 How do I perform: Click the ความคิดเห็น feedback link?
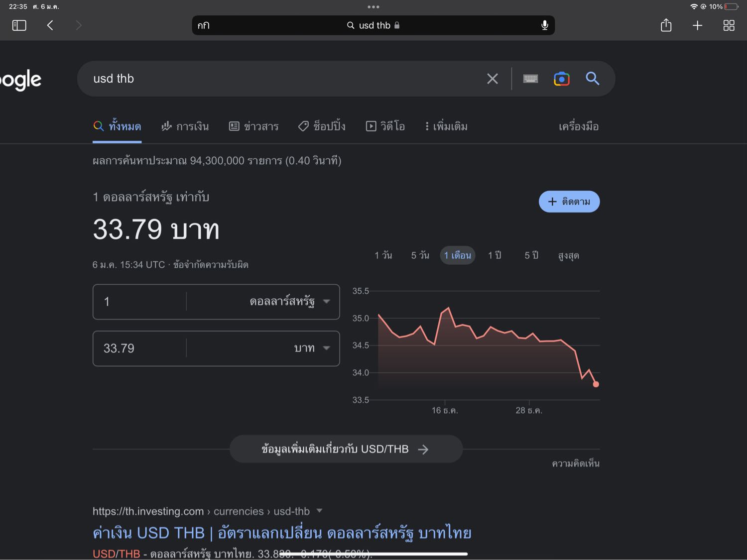[x=576, y=463]
